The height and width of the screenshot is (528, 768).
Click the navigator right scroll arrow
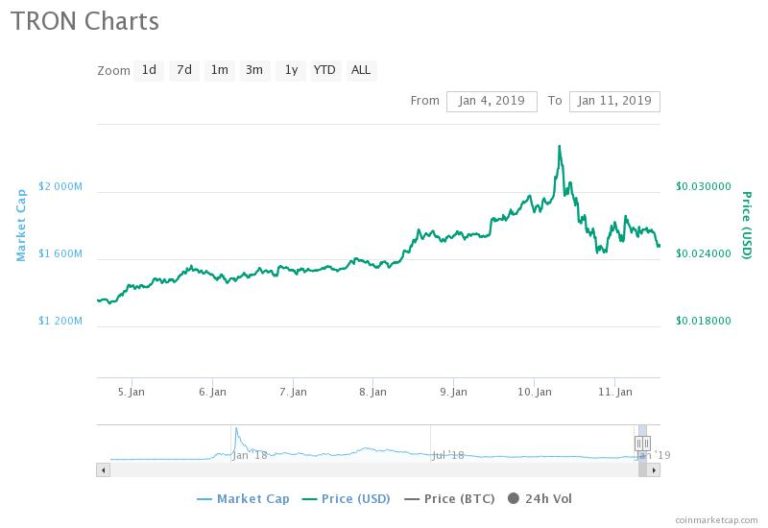point(654,470)
